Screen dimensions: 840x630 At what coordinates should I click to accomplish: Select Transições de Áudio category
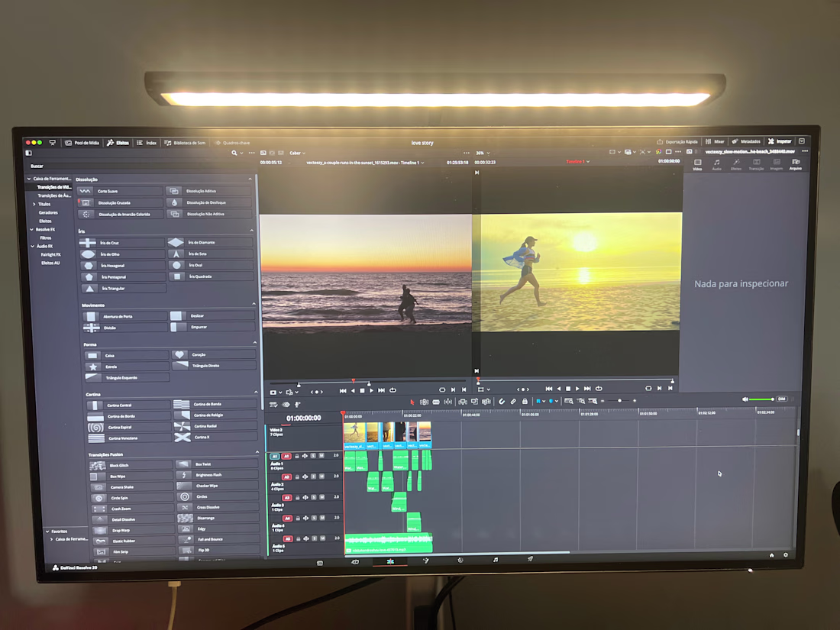pyautogui.click(x=53, y=195)
